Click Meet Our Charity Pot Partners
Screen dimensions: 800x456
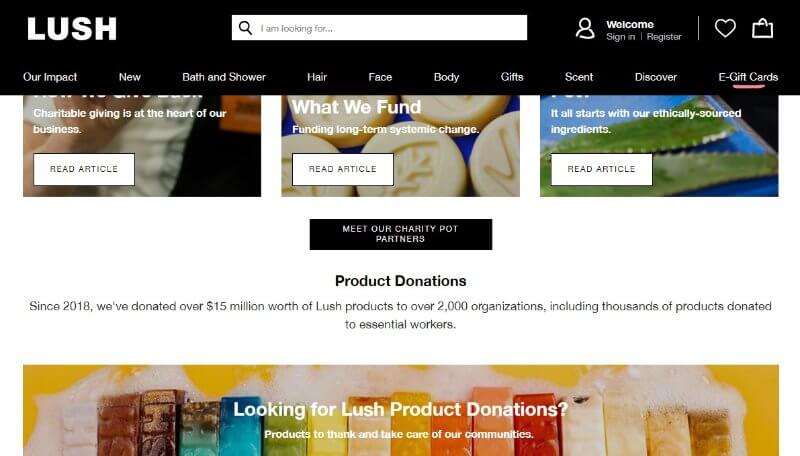tap(401, 234)
